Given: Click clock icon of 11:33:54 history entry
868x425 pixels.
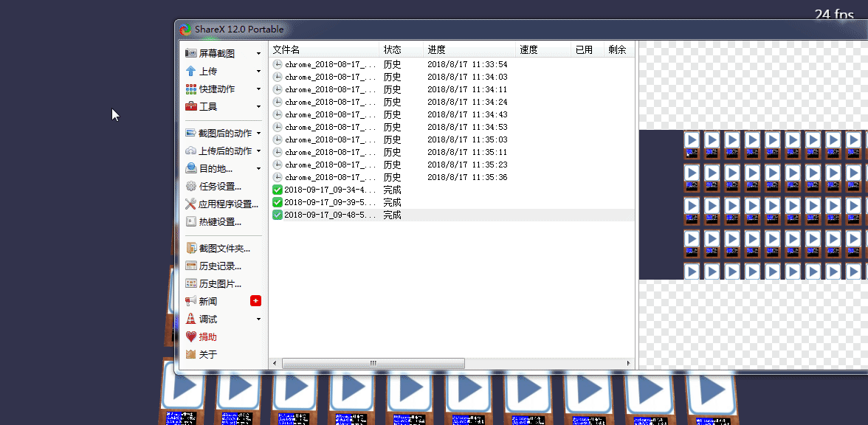Looking at the screenshot, I should [x=278, y=64].
